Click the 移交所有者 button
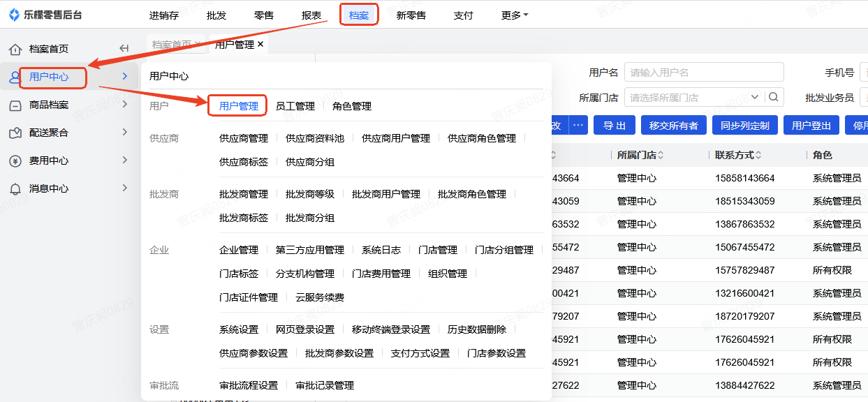The height and width of the screenshot is (402, 868). 674,126
